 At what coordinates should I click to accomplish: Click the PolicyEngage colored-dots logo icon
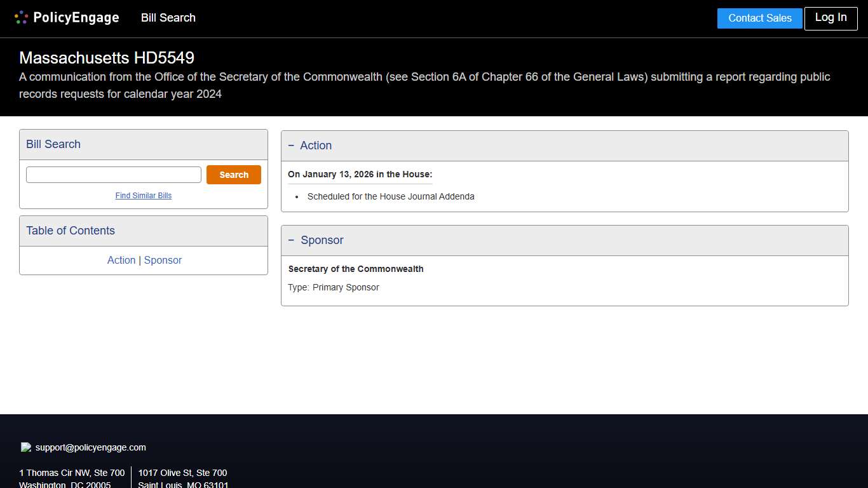[x=21, y=17]
